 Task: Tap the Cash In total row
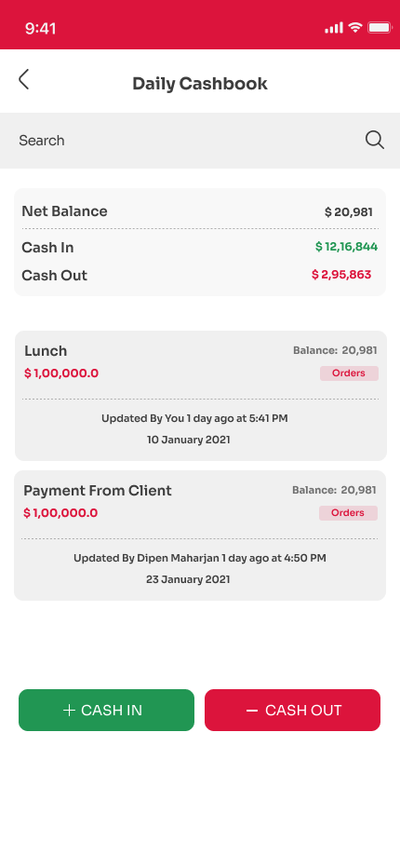(200, 247)
